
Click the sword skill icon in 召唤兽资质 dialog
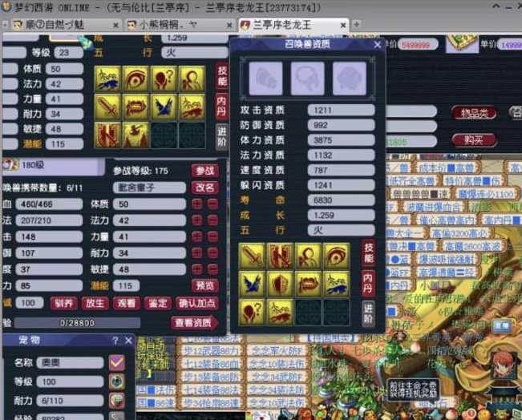[252, 256]
